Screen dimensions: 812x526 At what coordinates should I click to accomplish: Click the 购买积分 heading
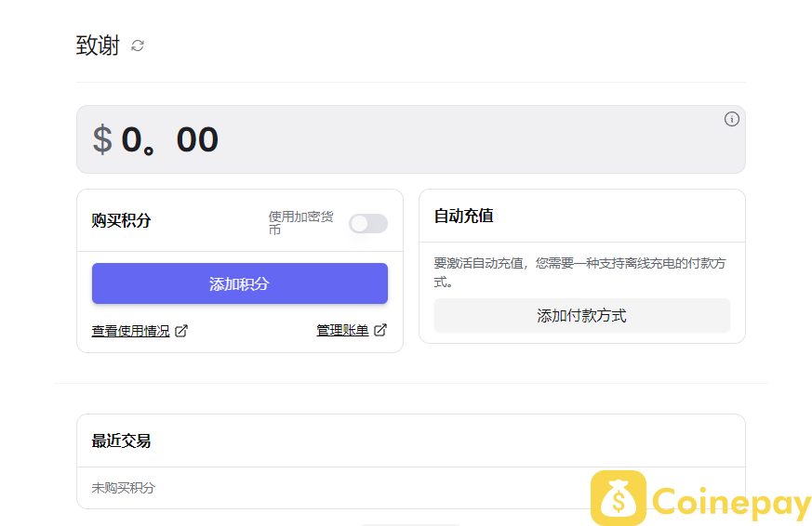[121, 220]
